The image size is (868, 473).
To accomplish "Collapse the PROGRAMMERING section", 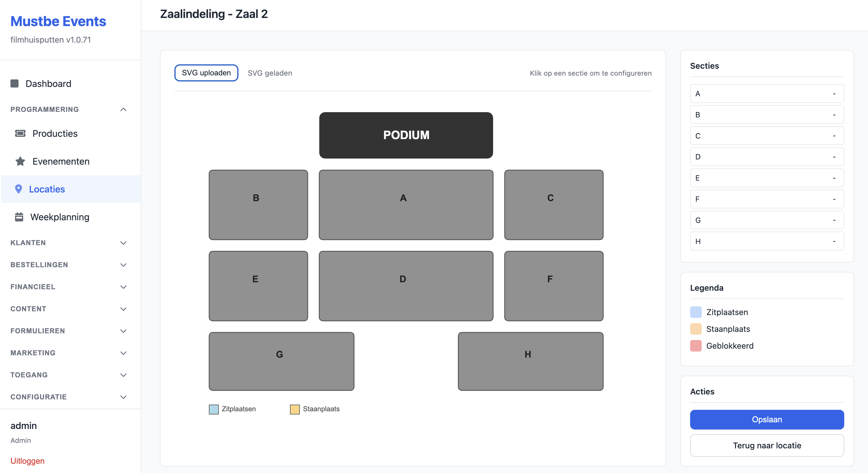I will tap(123, 109).
